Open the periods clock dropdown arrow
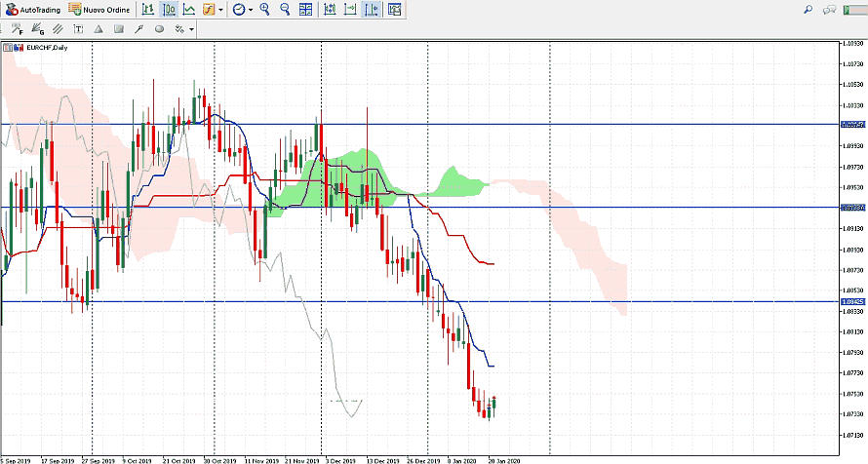The height and width of the screenshot is (464, 868). [x=252, y=10]
